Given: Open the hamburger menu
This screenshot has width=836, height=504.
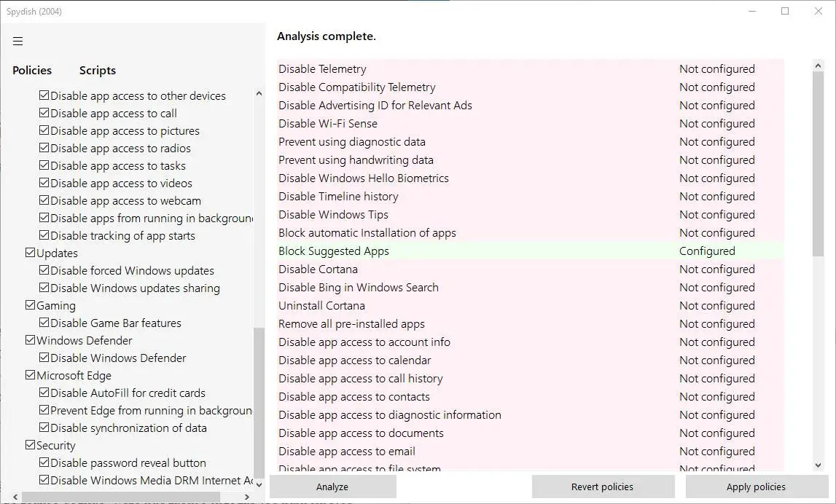Looking at the screenshot, I should pyautogui.click(x=18, y=42).
